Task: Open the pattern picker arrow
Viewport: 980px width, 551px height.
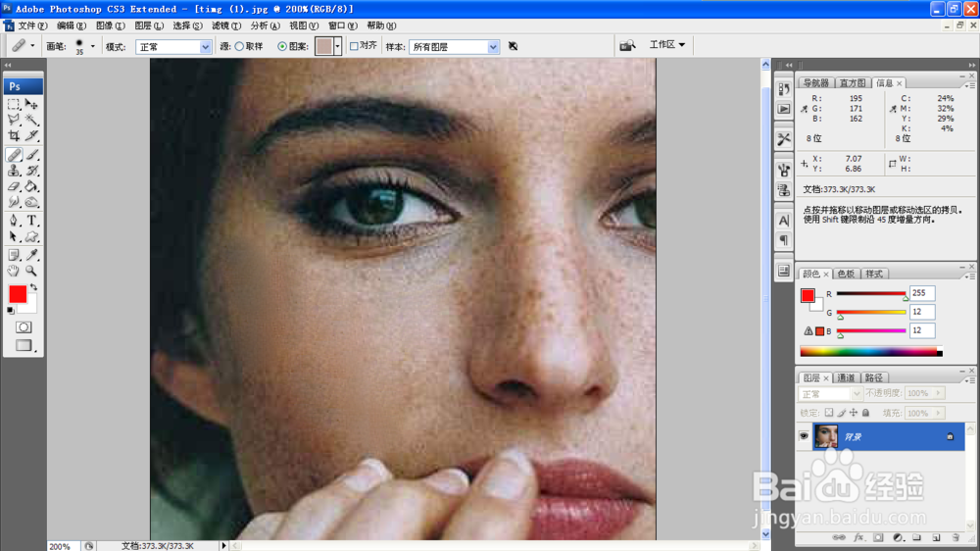Action: [x=337, y=46]
